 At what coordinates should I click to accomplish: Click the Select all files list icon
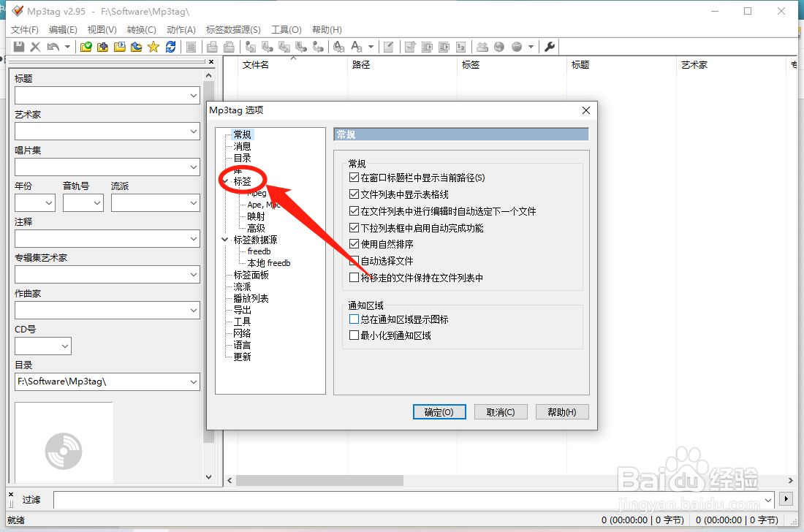[191, 47]
